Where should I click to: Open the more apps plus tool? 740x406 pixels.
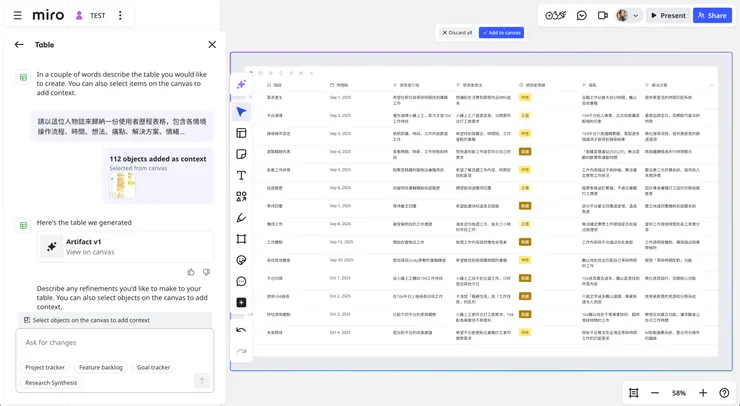pos(241,303)
